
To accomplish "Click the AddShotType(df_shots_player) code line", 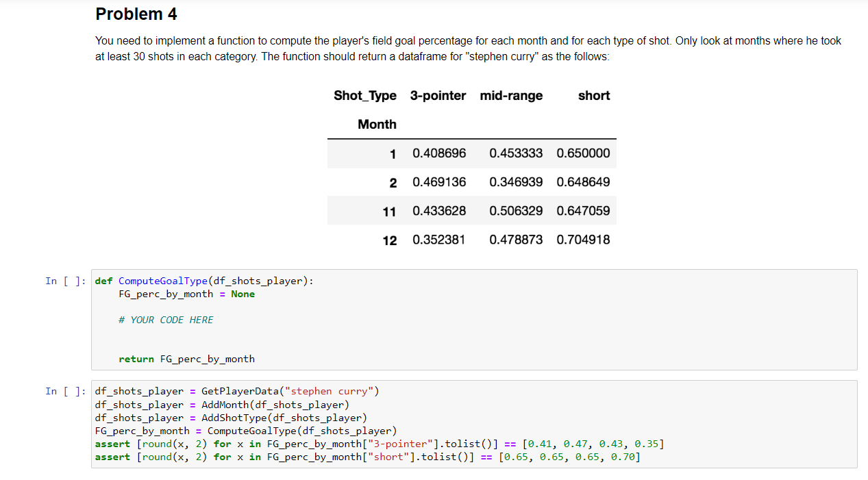I will click(x=231, y=418).
